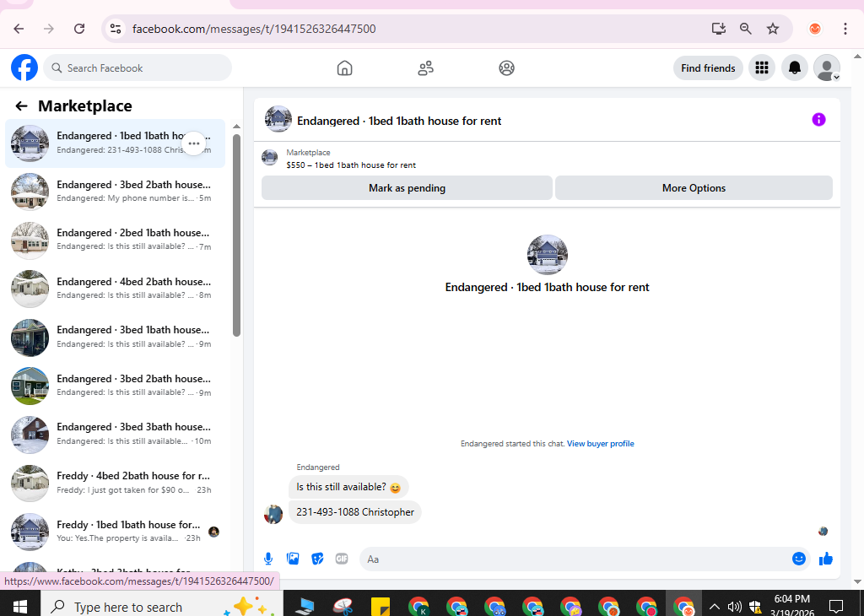This screenshot has width=864, height=616.
Task: Click the large house listing avatar in chat
Action: coord(547,255)
